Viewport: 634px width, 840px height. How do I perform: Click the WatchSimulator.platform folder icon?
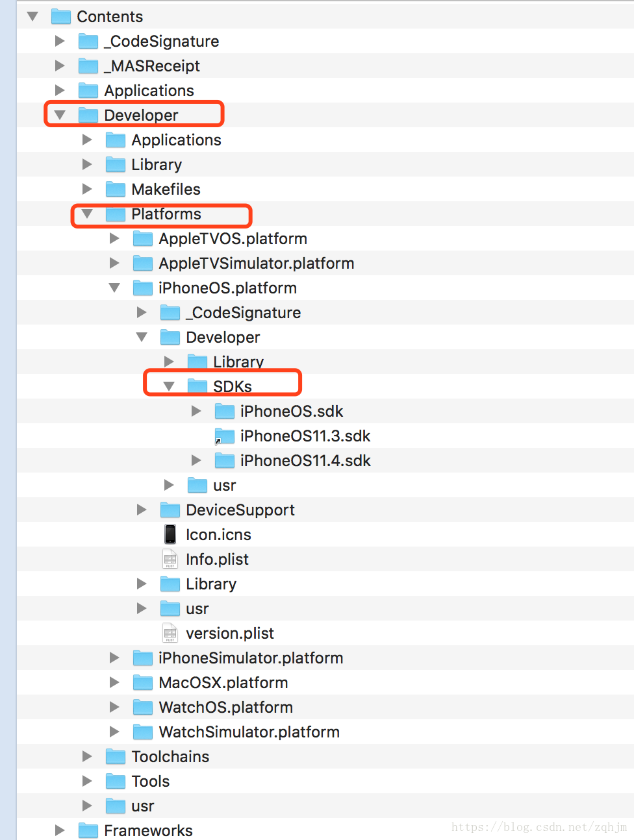(x=143, y=732)
